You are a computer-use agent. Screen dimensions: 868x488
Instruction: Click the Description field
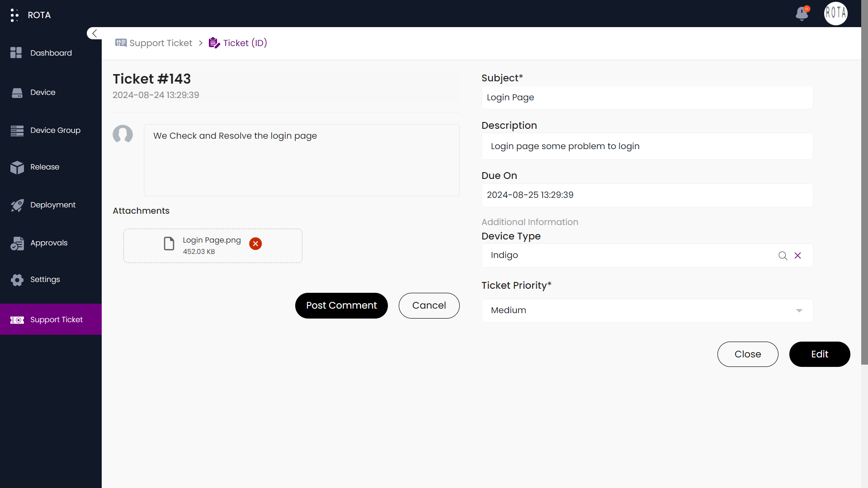pos(647,146)
